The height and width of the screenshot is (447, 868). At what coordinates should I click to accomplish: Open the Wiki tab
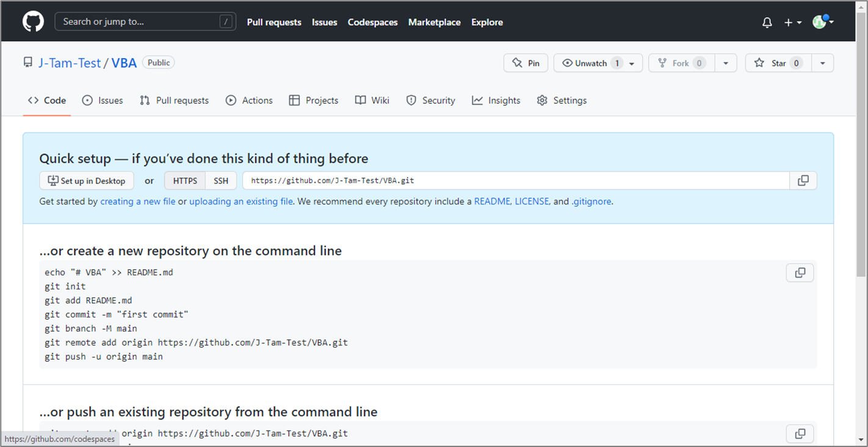[372, 100]
